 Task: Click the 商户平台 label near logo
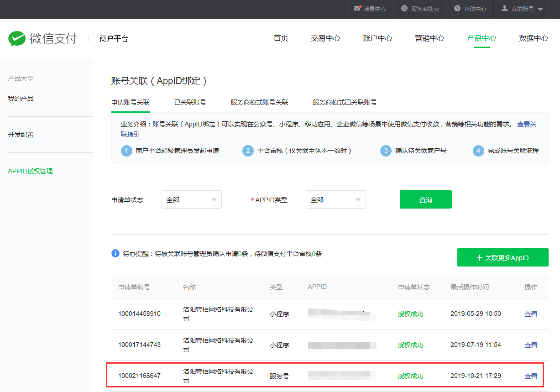[x=114, y=39]
